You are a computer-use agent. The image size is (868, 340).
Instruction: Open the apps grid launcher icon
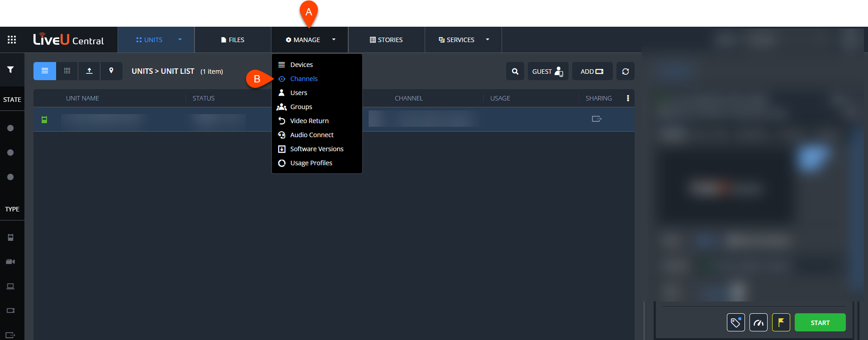click(x=12, y=40)
